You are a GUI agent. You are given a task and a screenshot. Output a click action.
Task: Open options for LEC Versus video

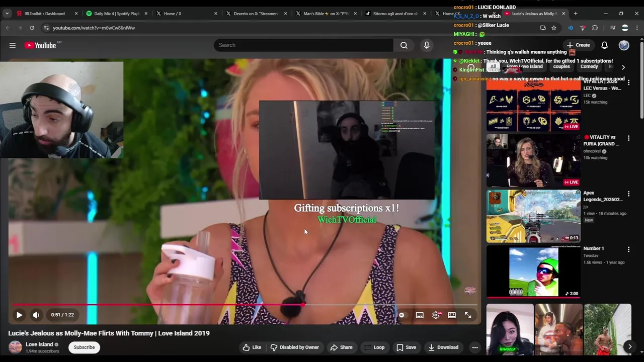(628, 82)
